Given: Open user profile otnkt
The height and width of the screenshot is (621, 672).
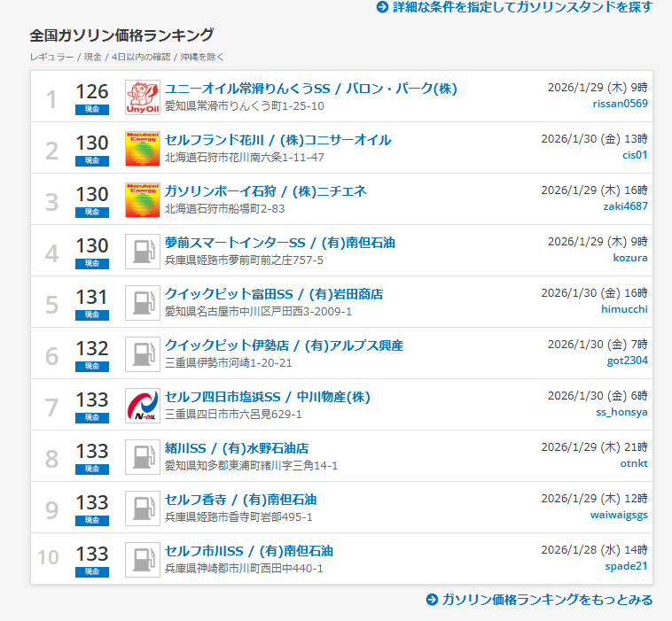Looking at the screenshot, I should coord(634,463).
